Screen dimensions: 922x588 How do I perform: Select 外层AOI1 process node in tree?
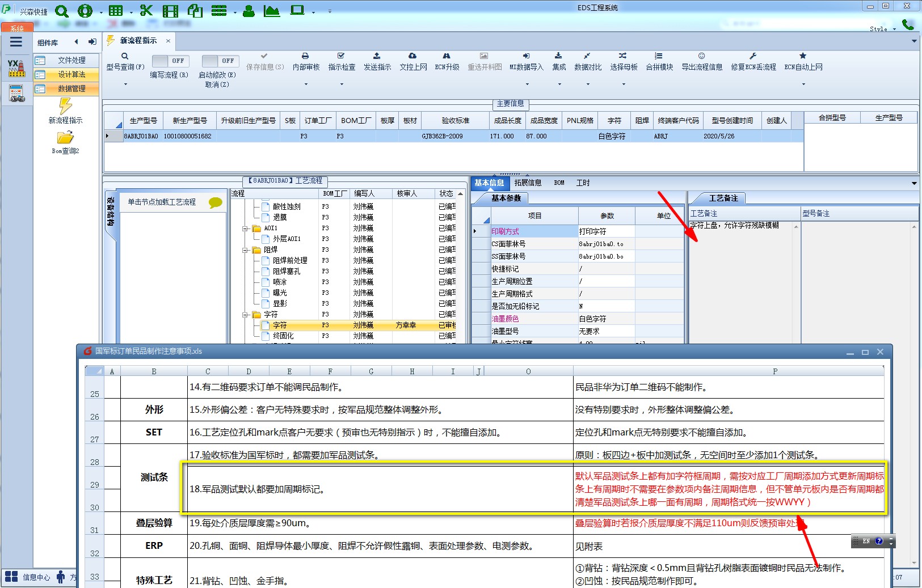pyautogui.click(x=287, y=239)
